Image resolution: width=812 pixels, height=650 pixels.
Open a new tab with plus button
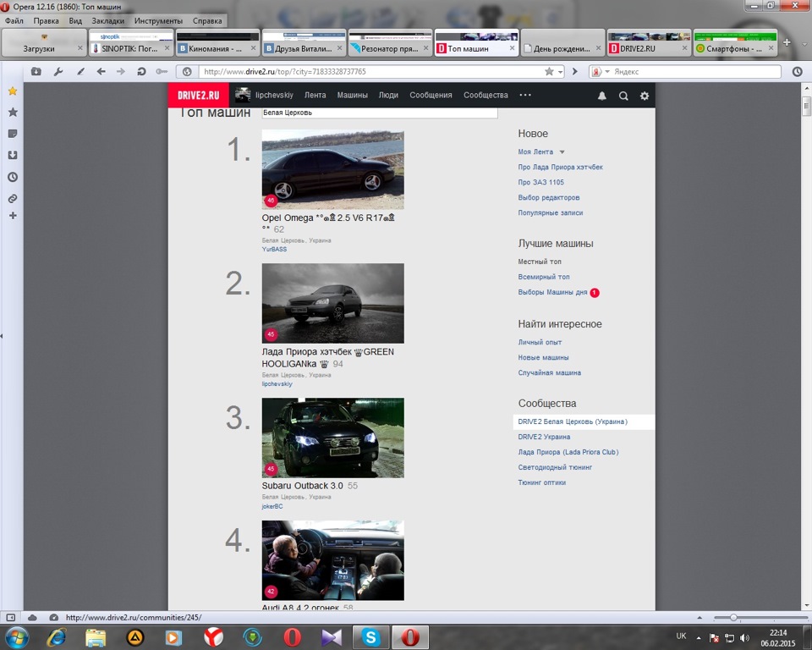click(787, 42)
